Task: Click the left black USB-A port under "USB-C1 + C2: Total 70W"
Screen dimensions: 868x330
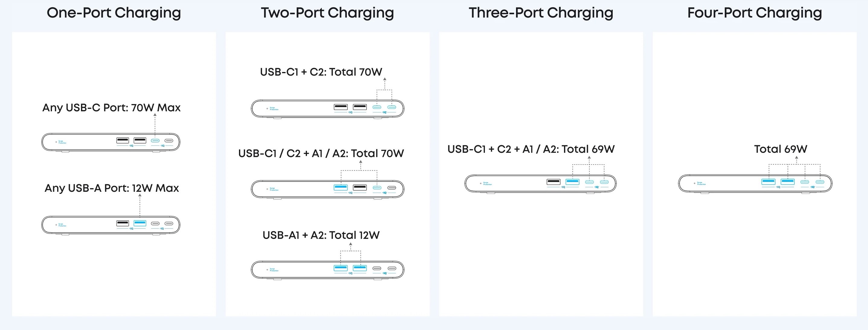Action: [340, 107]
